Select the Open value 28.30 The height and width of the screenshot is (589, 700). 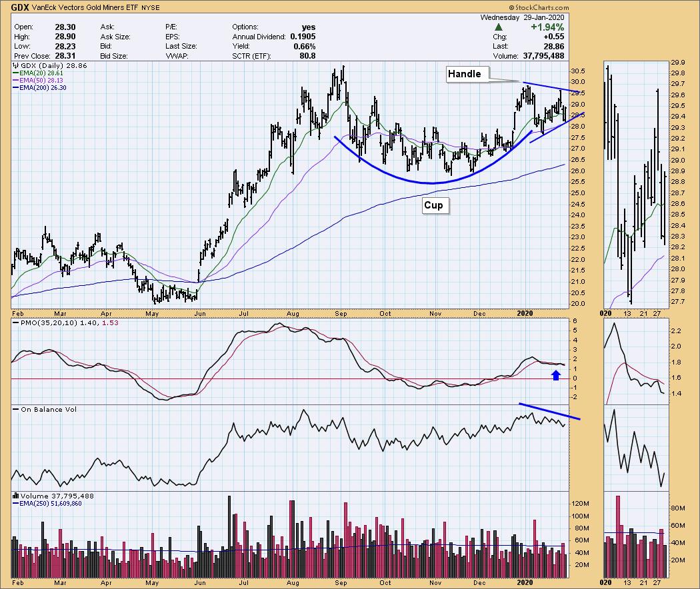tap(65, 27)
